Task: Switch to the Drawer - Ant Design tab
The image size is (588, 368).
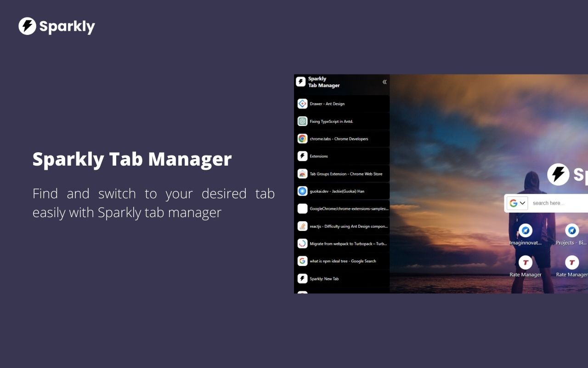Action: click(342, 103)
